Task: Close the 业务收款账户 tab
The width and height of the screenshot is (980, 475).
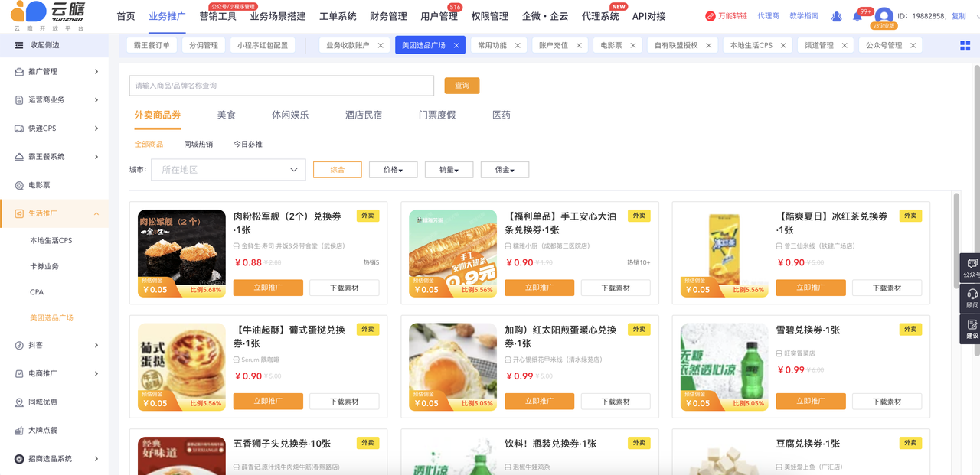Action: coord(381,46)
